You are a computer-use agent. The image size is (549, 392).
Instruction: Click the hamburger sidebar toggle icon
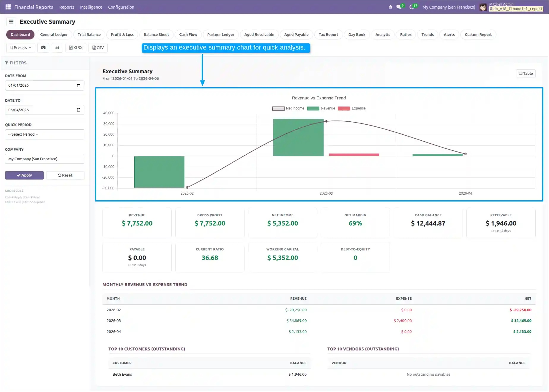point(11,22)
